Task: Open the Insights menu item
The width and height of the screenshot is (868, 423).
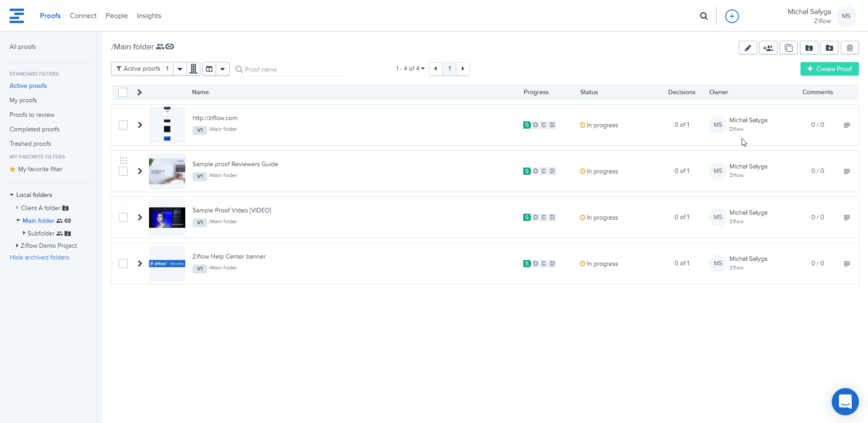Action: pos(149,16)
